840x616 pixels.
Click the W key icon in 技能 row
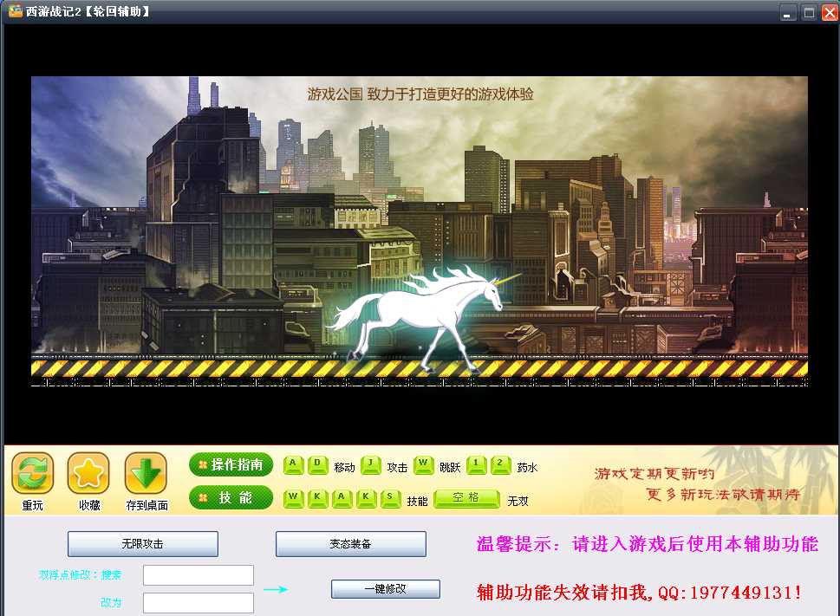(293, 499)
